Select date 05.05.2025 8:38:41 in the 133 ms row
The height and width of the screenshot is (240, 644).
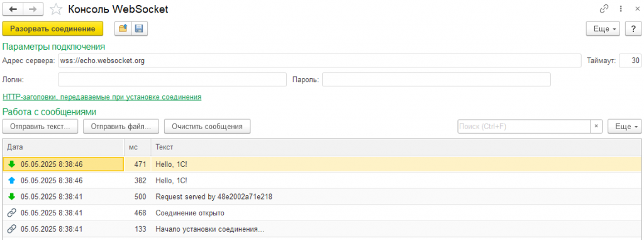(52, 229)
